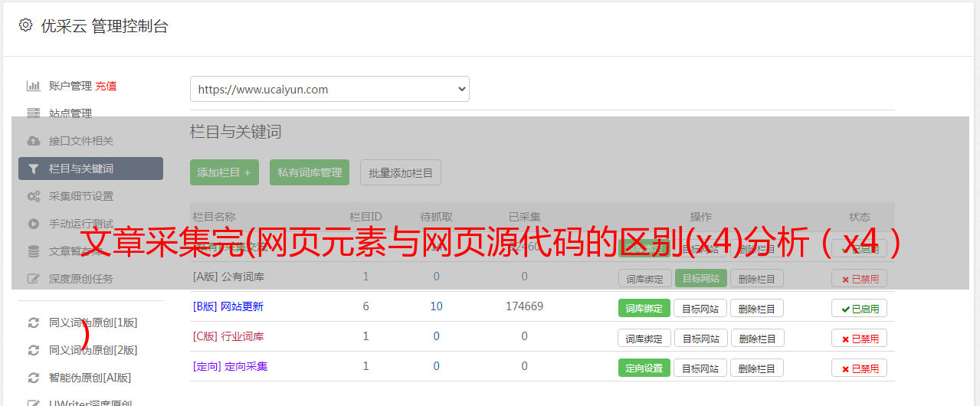Click the 栏目ID value 6 for 网站更新
This screenshot has width=980, height=406.
(365, 306)
